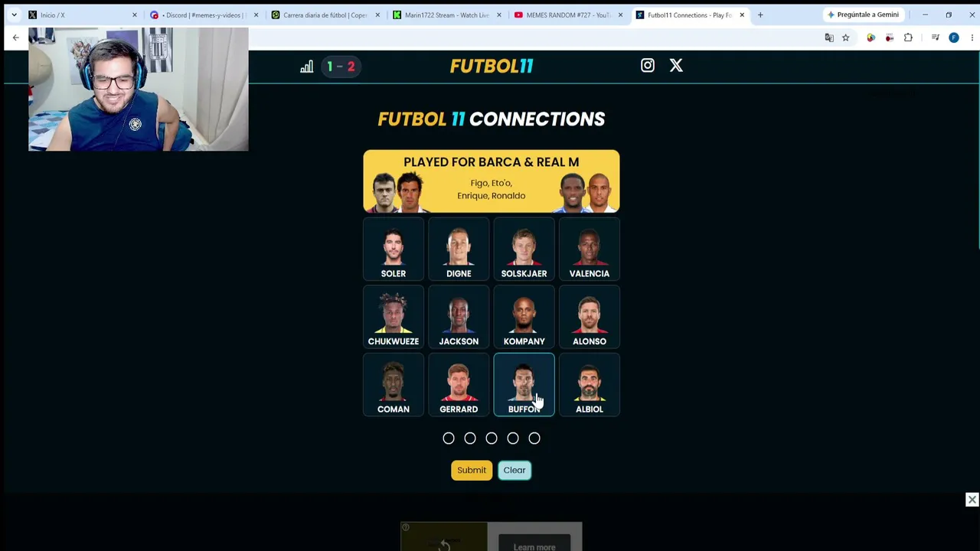980x551 pixels.
Task: Expand the tab search dropdown arrow
Action: point(14,15)
